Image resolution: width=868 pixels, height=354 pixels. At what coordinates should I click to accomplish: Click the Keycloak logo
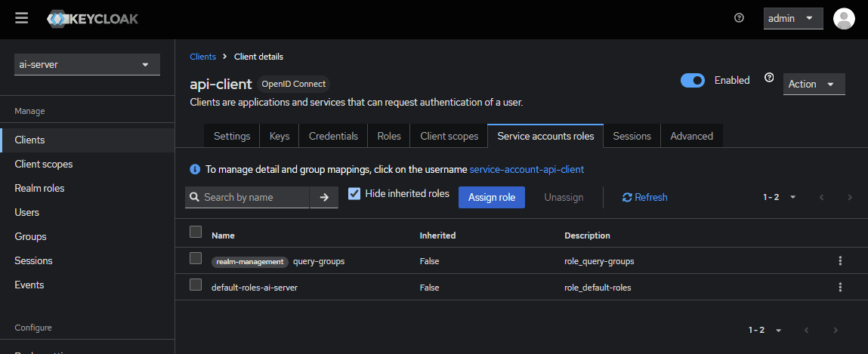92,19
